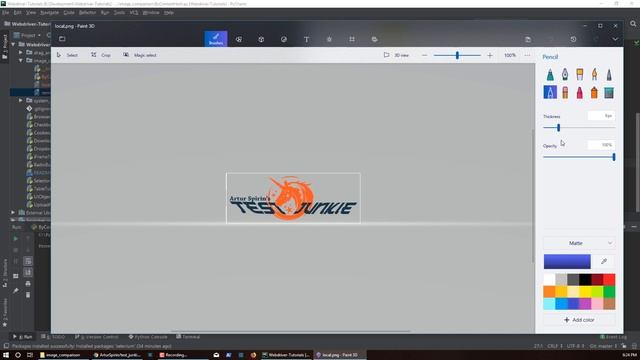
Task: Open the more options ellipsis menu
Action: pyautogui.click(x=527, y=55)
